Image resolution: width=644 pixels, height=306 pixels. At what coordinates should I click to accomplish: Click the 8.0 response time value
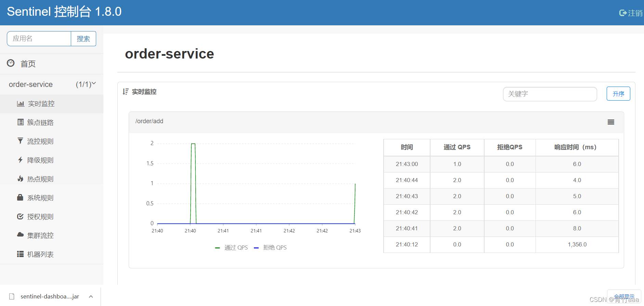pyautogui.click(x=577, y=228)
